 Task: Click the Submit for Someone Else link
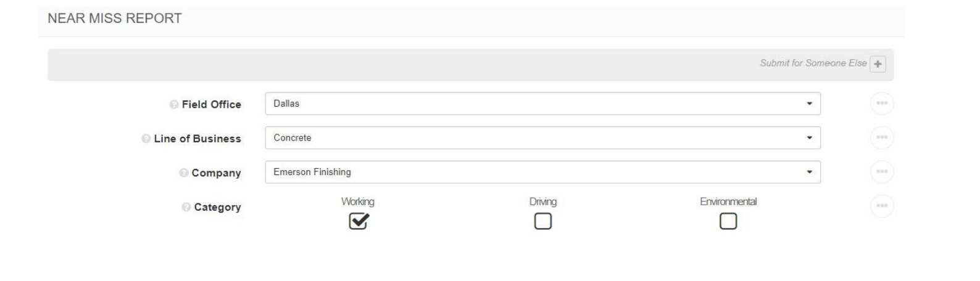[x=813, y=63]
